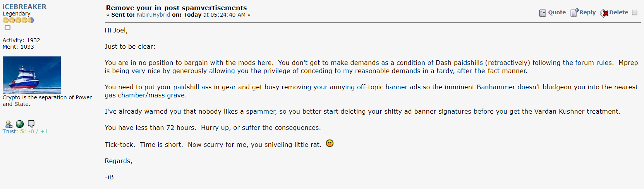Image resolution: width=644 pixels, height=189 pixels.
Task: Open the iCEBREAKER username link
Action: (24, 7)
